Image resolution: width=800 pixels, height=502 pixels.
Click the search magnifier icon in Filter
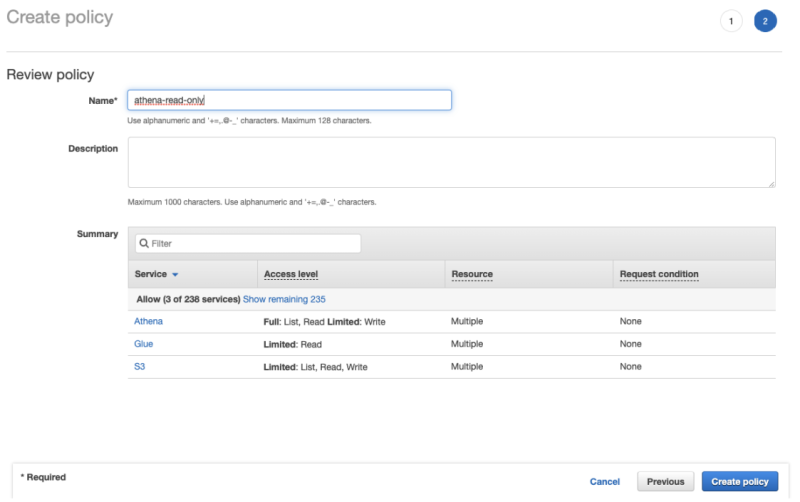pyautogui.click(x=144, y=243)
